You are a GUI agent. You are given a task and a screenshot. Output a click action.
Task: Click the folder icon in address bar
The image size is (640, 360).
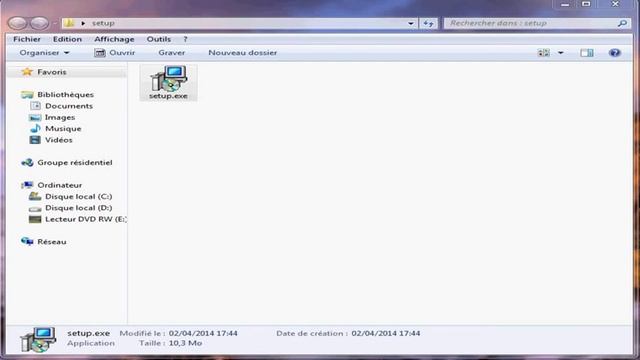[x=69, y=23]
